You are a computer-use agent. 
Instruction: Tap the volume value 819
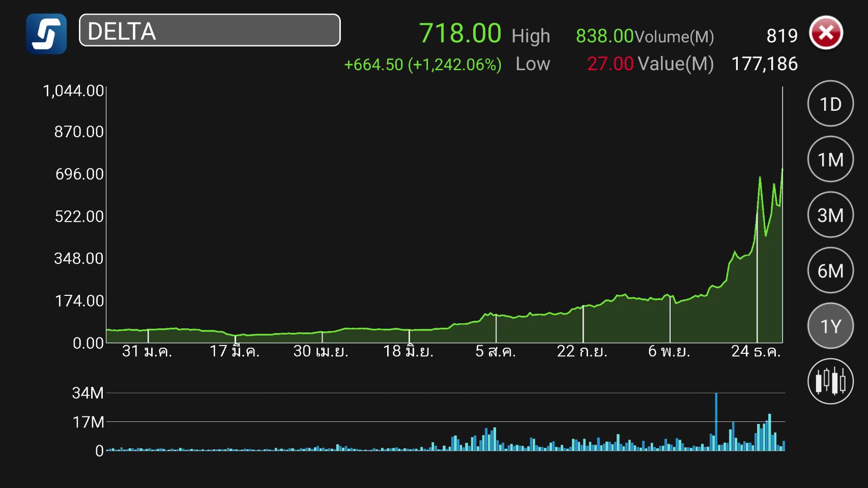tap(782, 36)
